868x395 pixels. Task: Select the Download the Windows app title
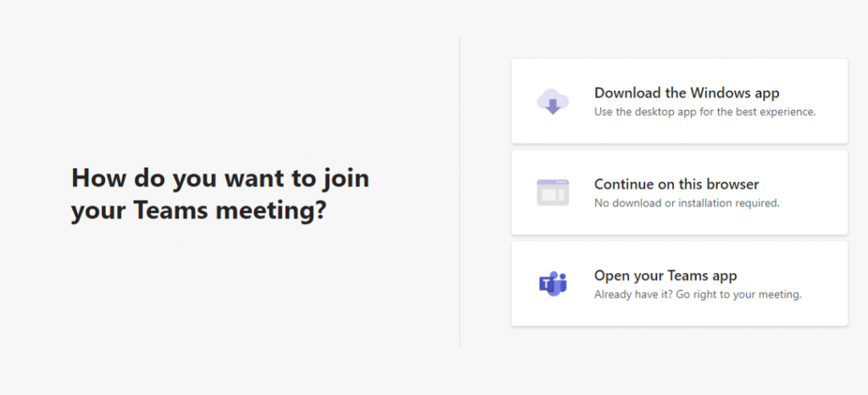click(687, 92)
